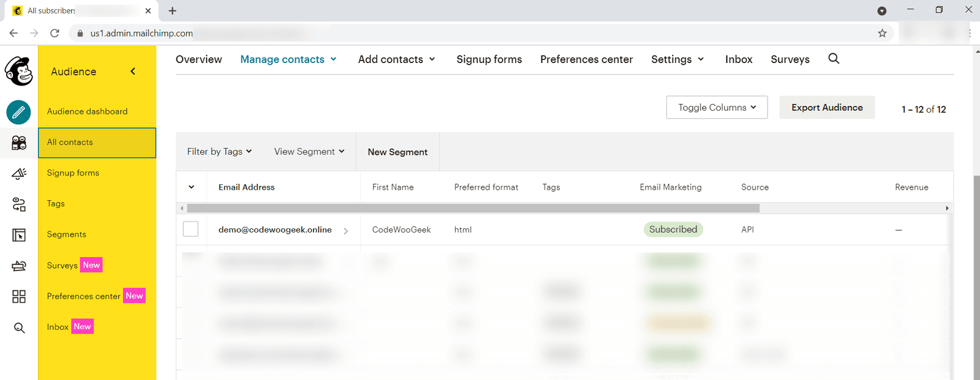
Task: Open the Filter by Tags dropdown
Action: coord(219,152)
